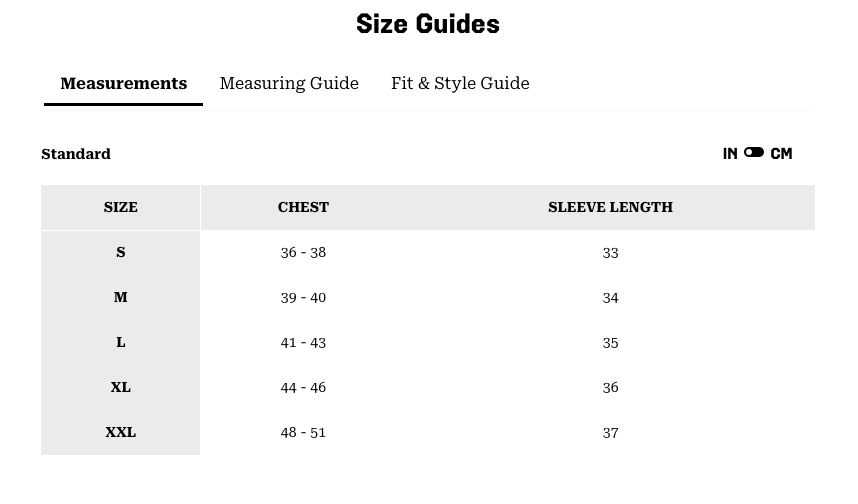Select the IN unit label
The width and height of the screenshot is (858, 504).
coord(730,154)
